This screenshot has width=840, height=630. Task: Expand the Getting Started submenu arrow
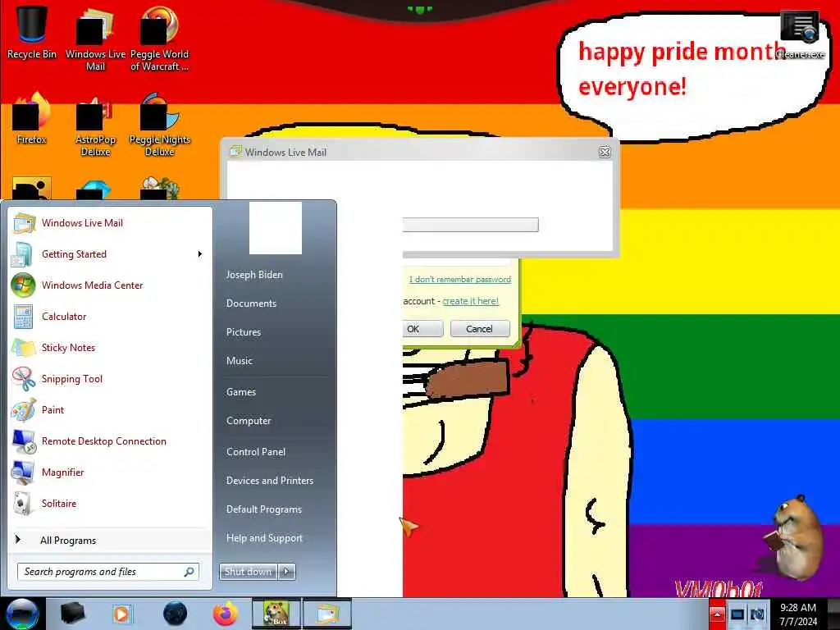coord(200,254)
